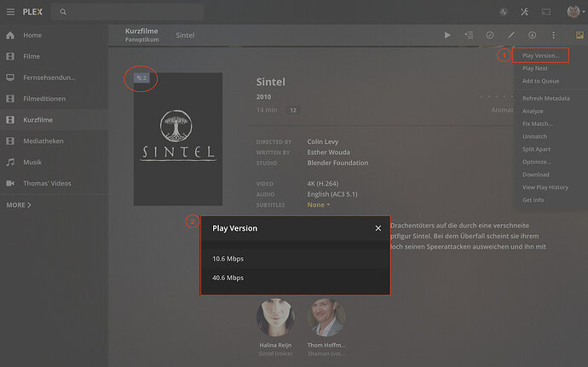Open the cast to device icon
The image size is (588, 367).
pyautogui.click(x=546, y=12)
